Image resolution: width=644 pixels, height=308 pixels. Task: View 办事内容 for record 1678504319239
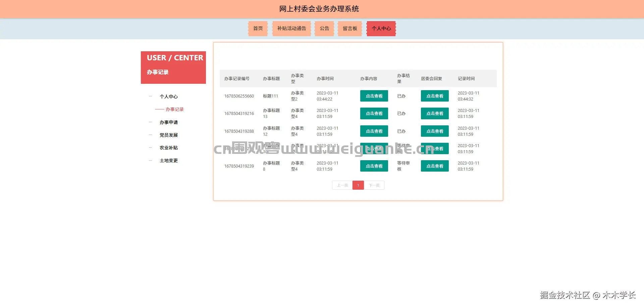tap(374, 166)
